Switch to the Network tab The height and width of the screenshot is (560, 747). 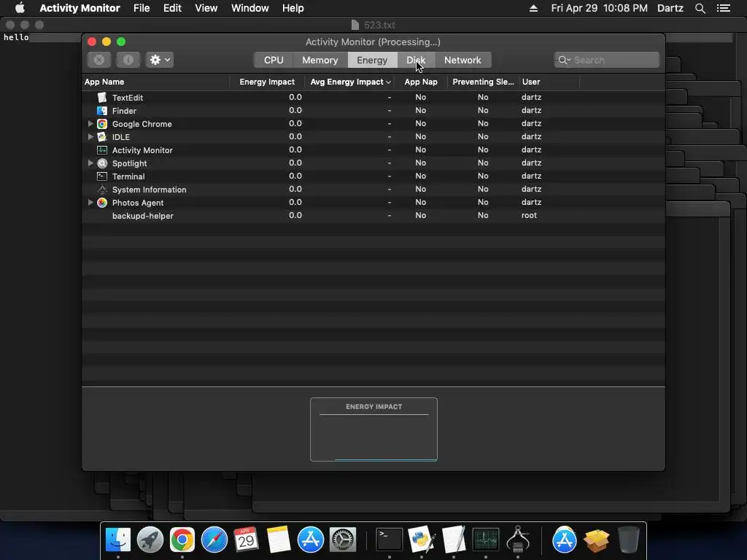(462, 60)
